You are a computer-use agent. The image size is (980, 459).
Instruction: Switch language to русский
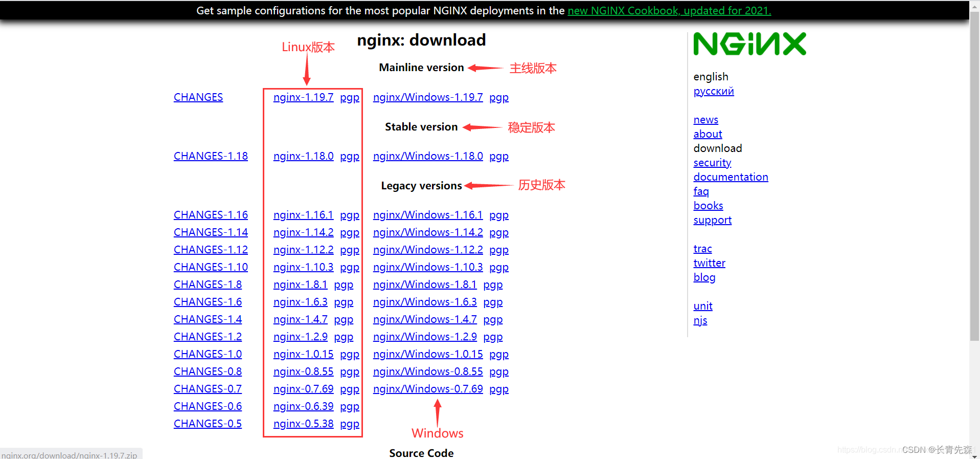tap(714, 91)
